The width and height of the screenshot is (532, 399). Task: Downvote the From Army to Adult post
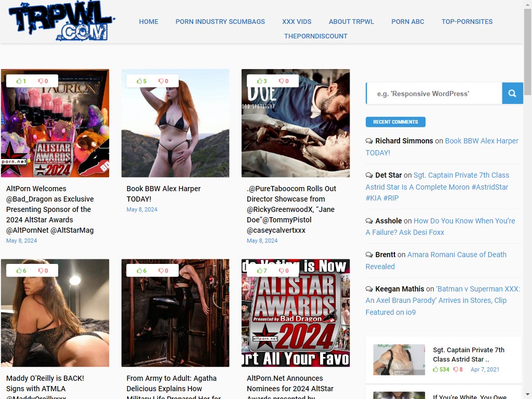(x=163, y=271)
